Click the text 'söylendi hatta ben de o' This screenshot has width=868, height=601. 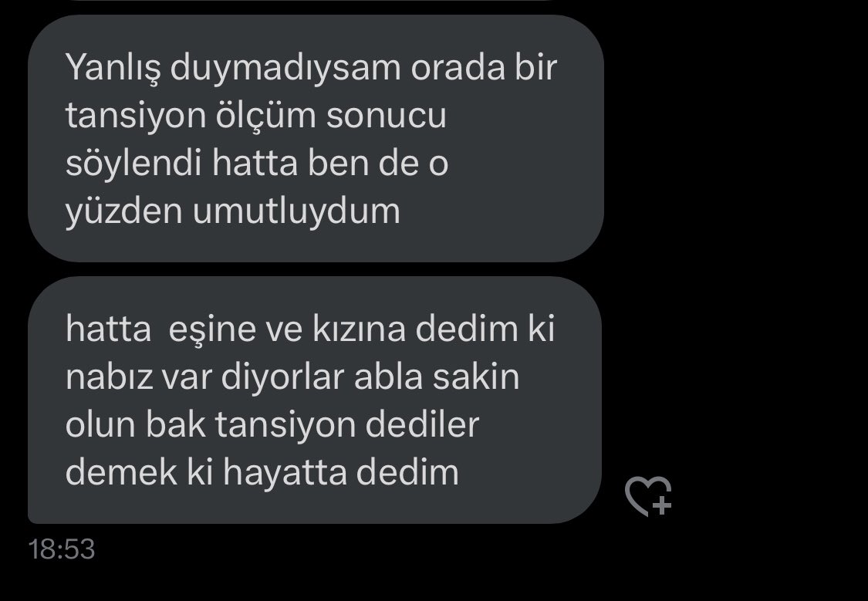coord(257,164)
